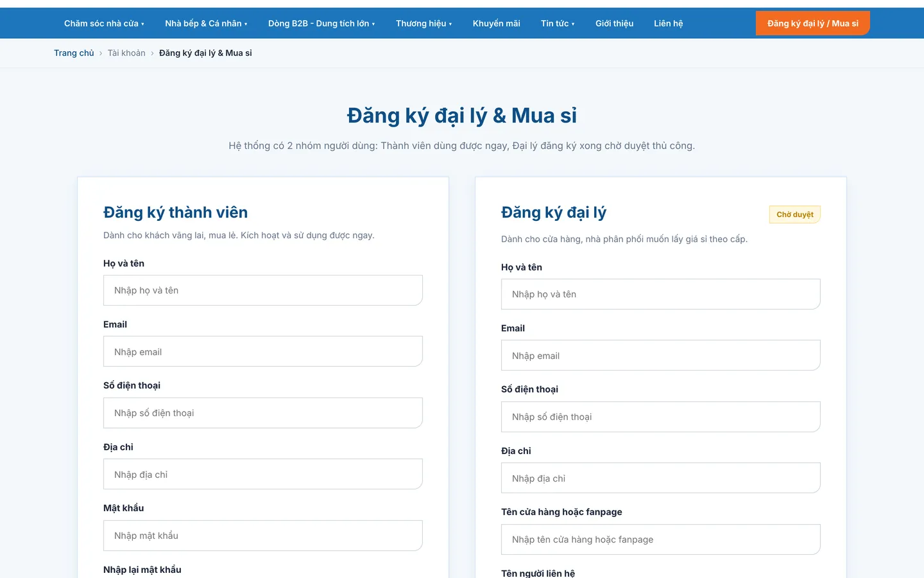The width and height of the screenshot is (924, 578).
Task: Expand the Tin tức menu
Action: click(x=558, y=24)
